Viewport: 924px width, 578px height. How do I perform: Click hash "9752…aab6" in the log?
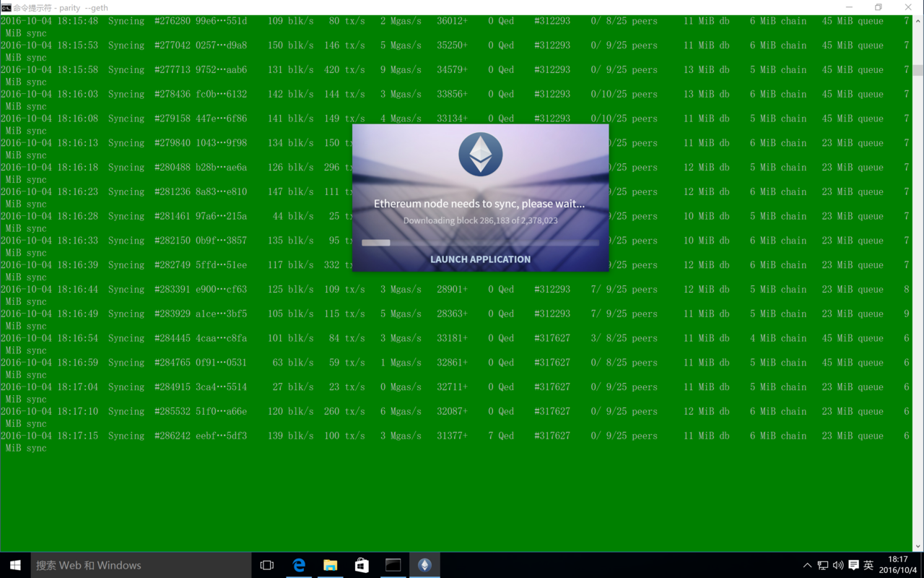pyautogui.click(x=221, y=70)
